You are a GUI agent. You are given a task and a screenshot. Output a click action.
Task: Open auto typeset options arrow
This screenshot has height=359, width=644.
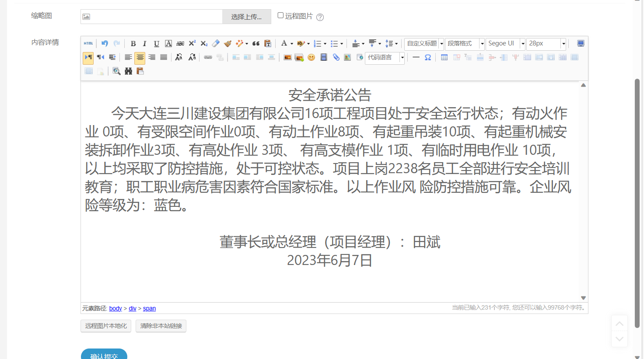(247, 44)
